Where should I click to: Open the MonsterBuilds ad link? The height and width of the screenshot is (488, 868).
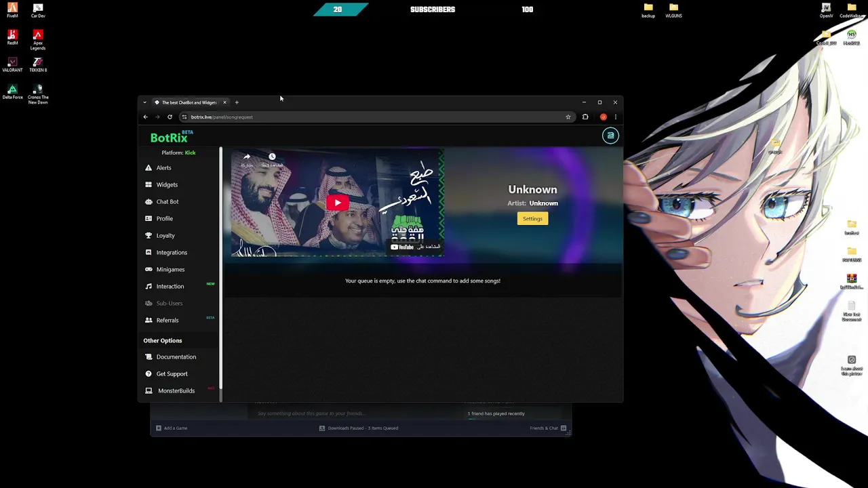[x=176, y=390]
